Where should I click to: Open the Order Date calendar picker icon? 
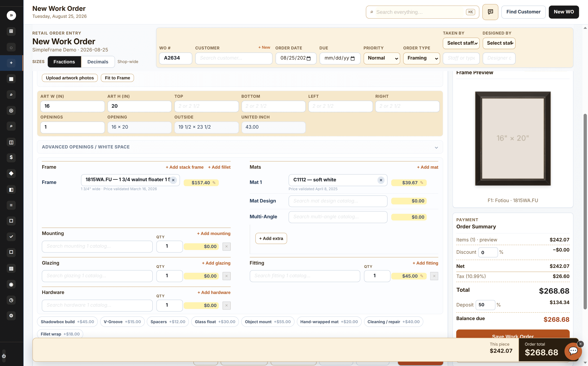(309, 58)
